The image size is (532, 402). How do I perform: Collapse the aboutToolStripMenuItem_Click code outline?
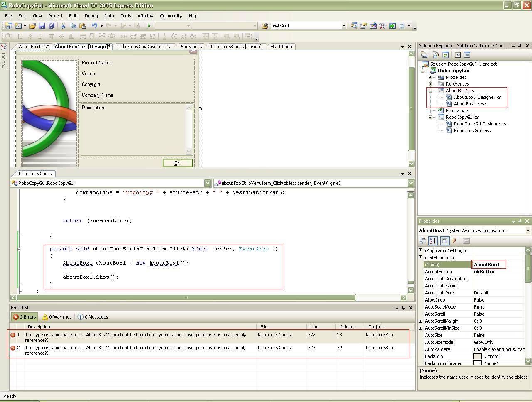19,249
